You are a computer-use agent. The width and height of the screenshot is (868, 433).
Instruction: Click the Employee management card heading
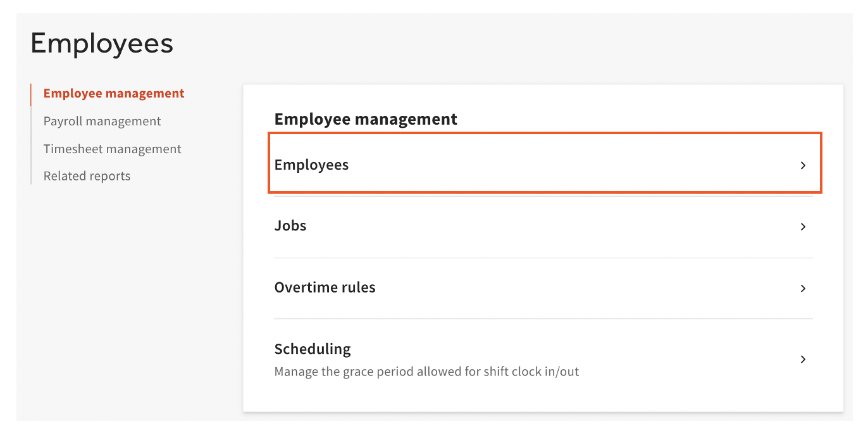tap(366, 118)
